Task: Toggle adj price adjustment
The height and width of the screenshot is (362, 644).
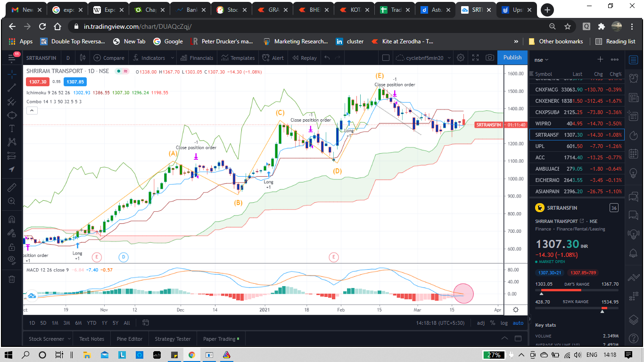Action: pyautogui.click(x=480, y=323)
